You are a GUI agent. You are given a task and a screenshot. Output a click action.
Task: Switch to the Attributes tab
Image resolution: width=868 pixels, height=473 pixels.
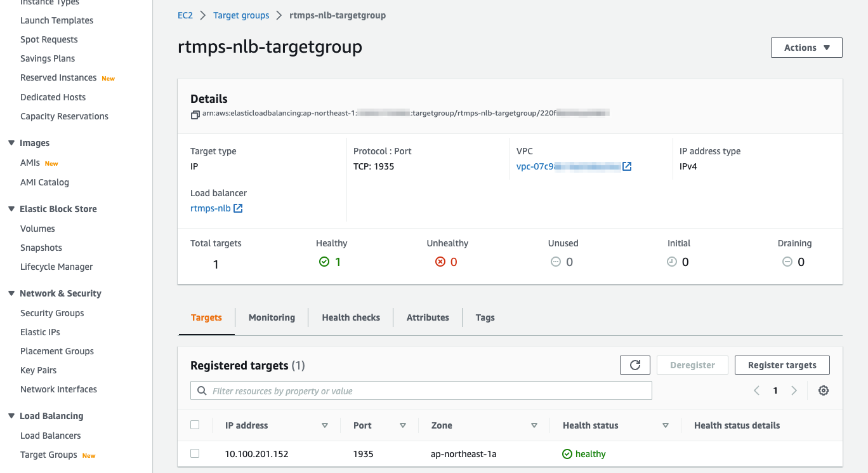(428, 317)
